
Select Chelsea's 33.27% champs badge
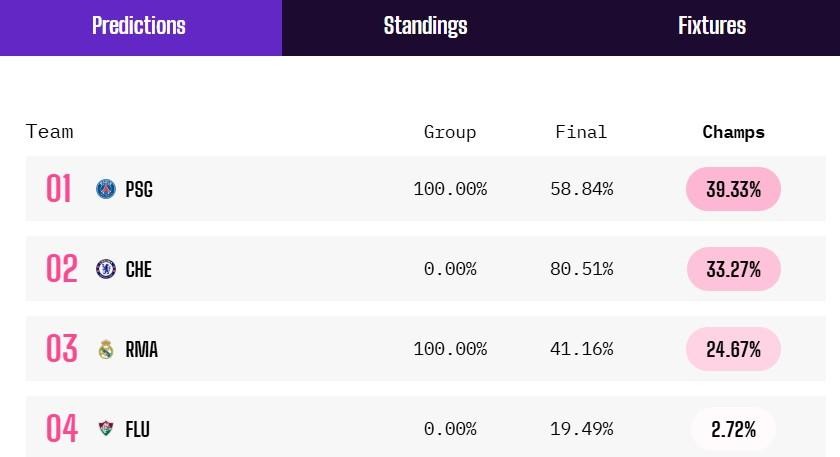tap(733, 269)
